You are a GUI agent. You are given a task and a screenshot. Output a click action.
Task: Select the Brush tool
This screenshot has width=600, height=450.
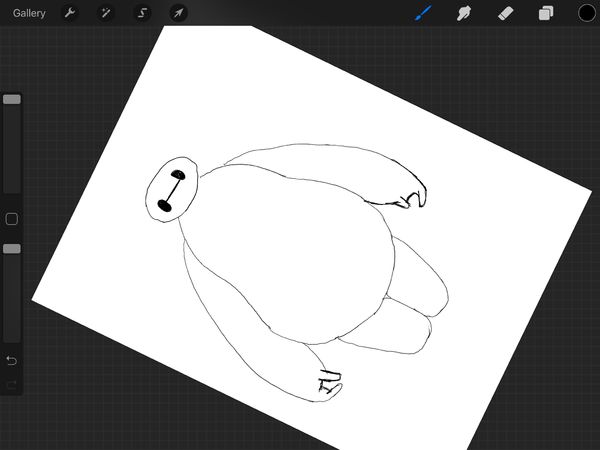tap(423, 13)
